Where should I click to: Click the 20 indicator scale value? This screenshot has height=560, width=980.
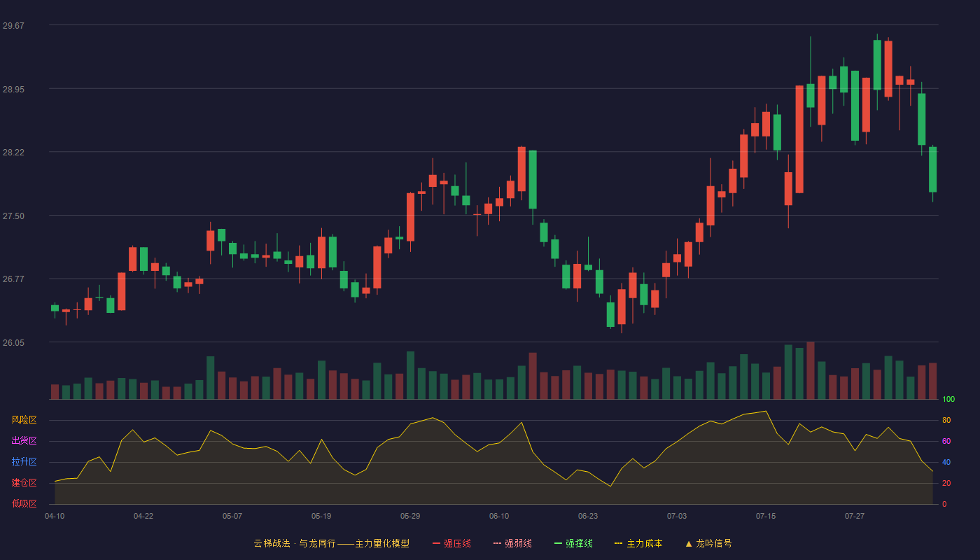coord(946,484)
